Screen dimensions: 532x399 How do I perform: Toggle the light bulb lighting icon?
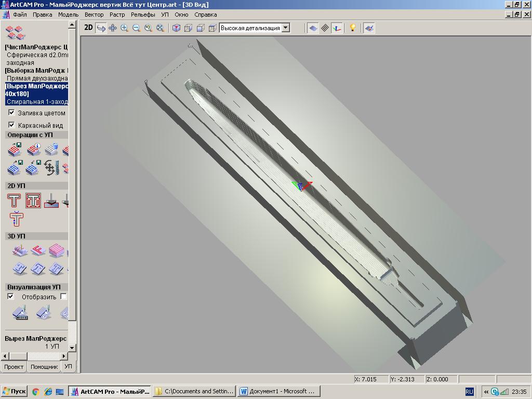[353, 28]
